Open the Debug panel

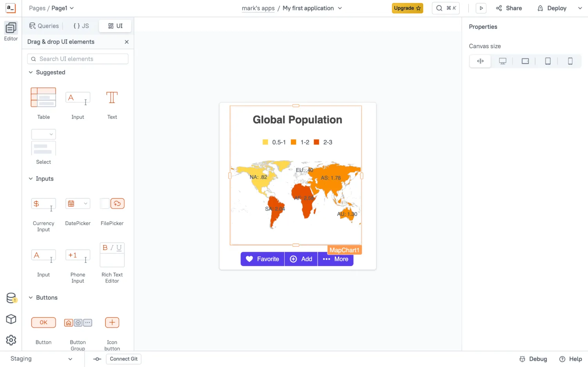533,359
